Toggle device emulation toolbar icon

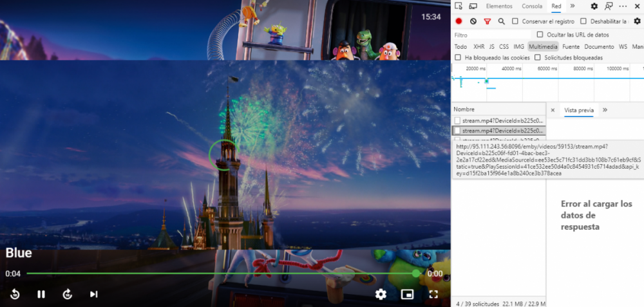coord(473,6)
